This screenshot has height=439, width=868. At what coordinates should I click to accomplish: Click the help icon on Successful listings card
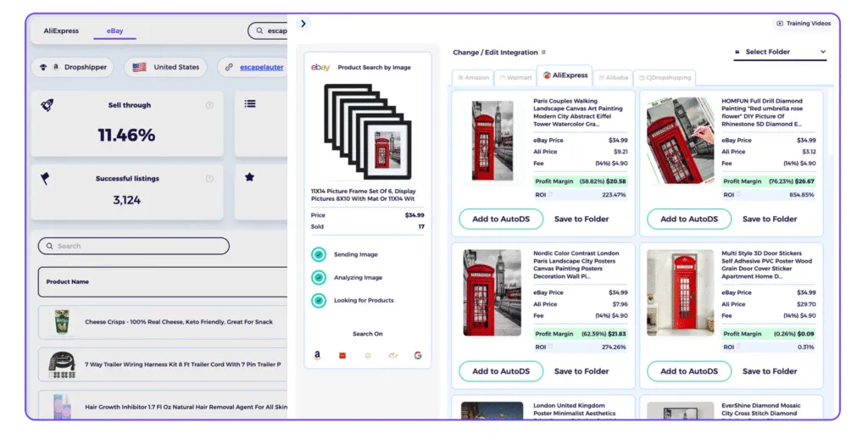point(209,178)
